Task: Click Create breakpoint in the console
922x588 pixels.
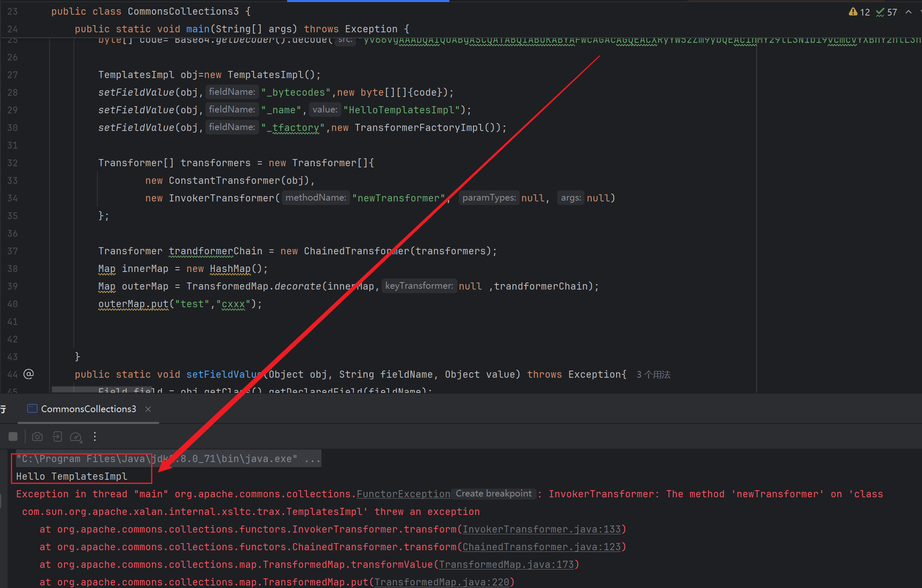Action: click(x=494, y=494)
